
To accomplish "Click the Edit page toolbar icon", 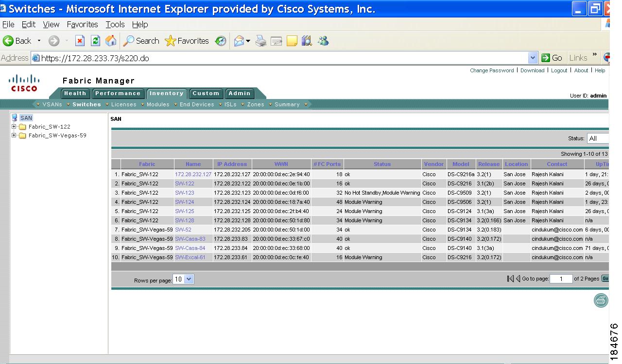I will (276, 41).
